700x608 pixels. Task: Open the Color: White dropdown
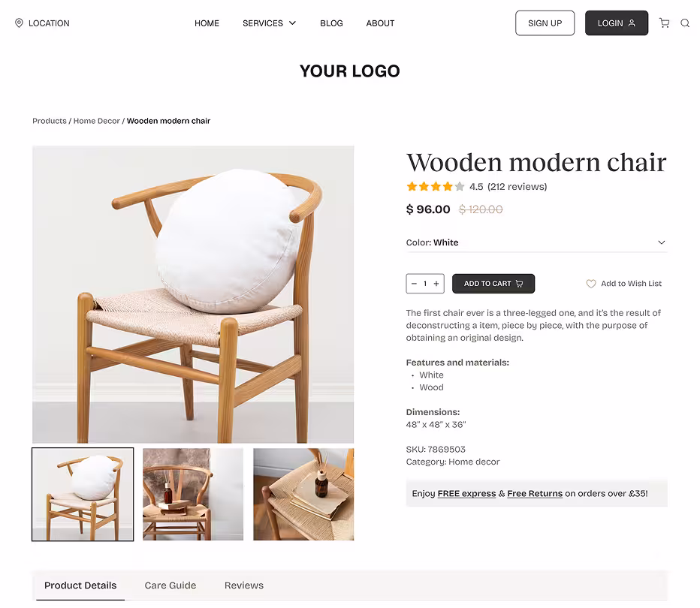[x=536, y=242]
